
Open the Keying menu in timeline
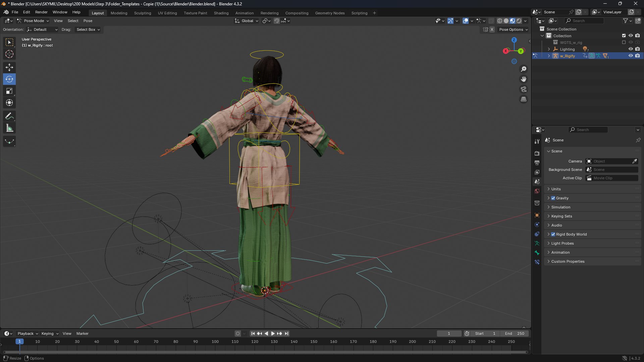tap(49, 334)
